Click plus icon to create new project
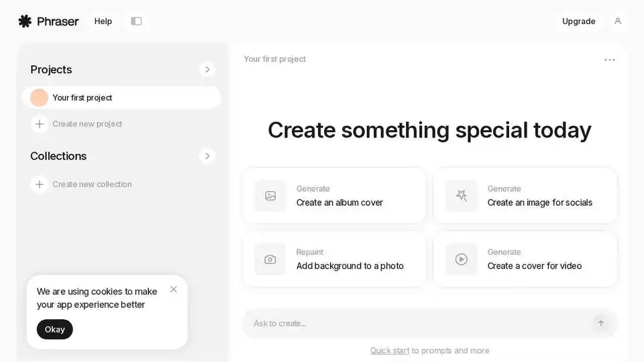The height and width of the screenshot is (362, 644). (x=40, y=124)
